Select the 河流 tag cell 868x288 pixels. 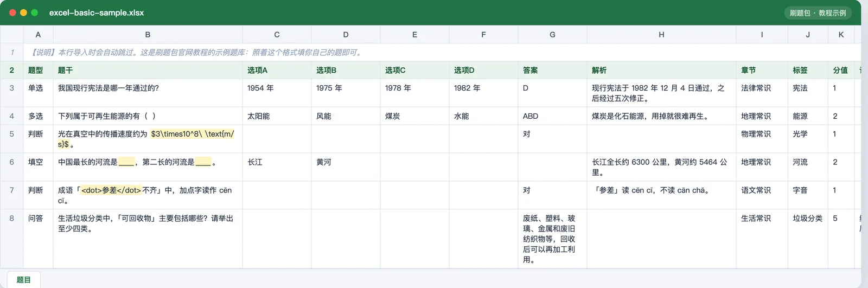point(808,167)
